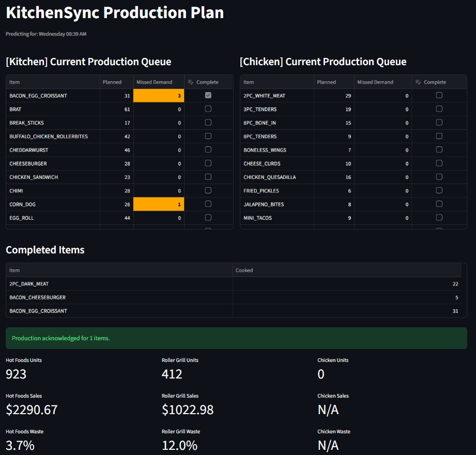This screenshot has height=455, width=476.
Task: Click BACON_CHEESEBURGER in Completed Items
Action: pos(119,297)
